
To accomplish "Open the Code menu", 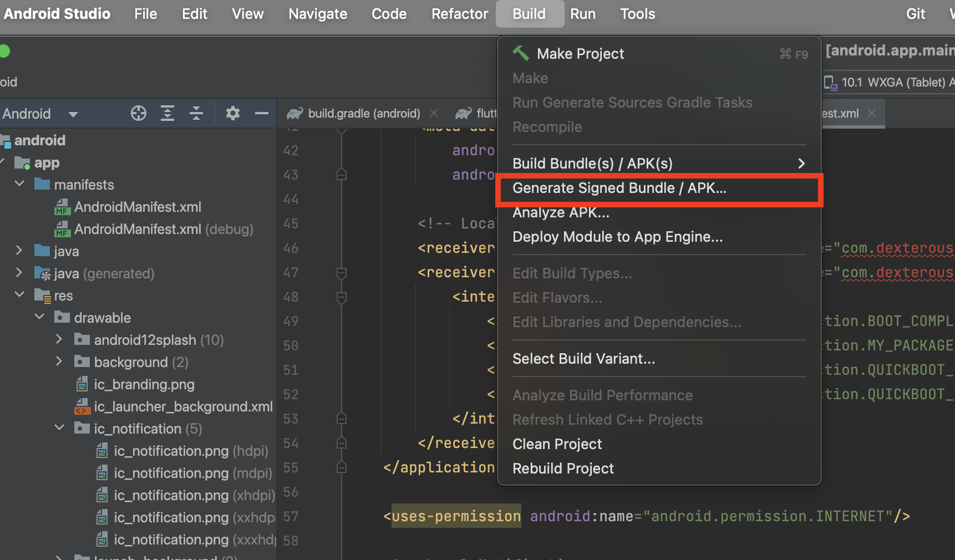I will (389, 14).
